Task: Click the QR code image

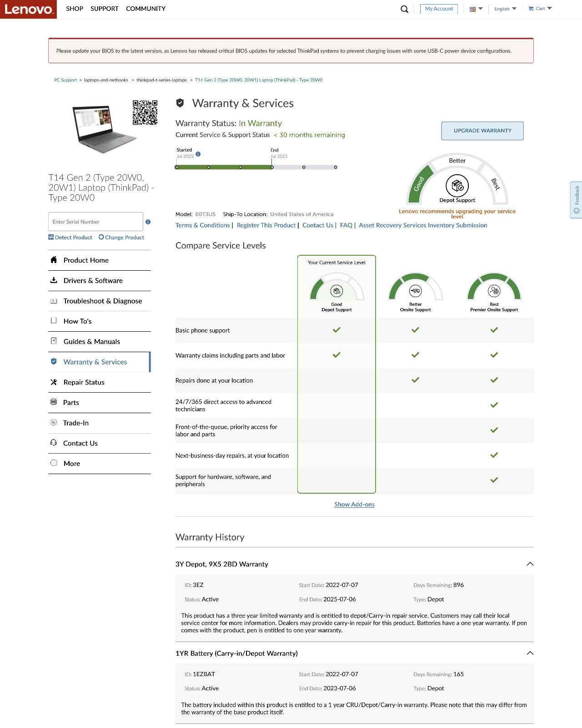Action: (x=145, y=112)
